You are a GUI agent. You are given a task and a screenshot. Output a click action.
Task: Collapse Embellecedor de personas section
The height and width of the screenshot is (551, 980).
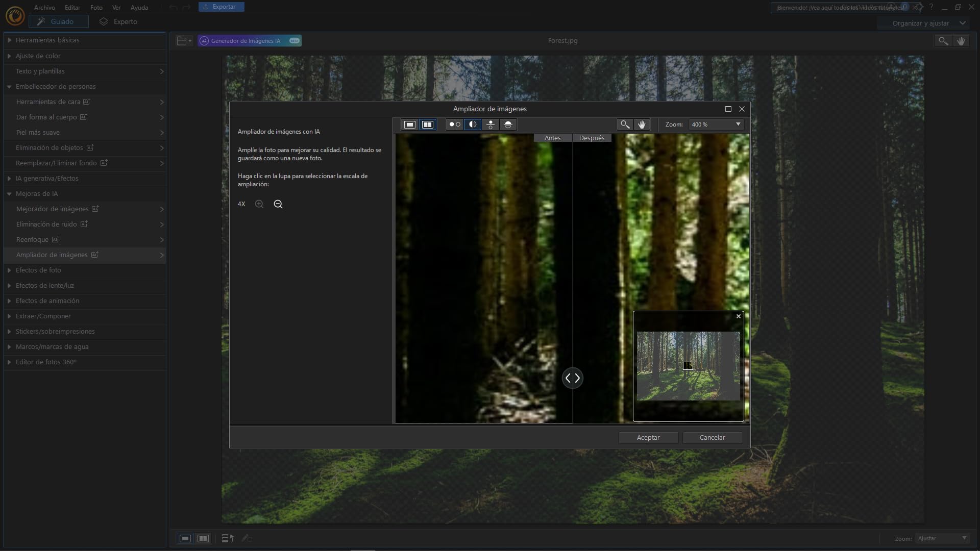(85, 86)
